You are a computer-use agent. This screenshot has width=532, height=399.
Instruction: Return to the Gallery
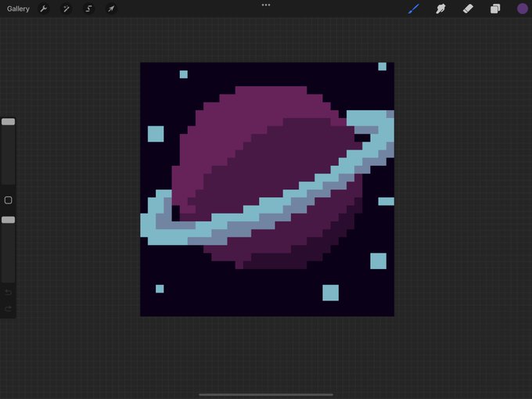coord(18,9)
